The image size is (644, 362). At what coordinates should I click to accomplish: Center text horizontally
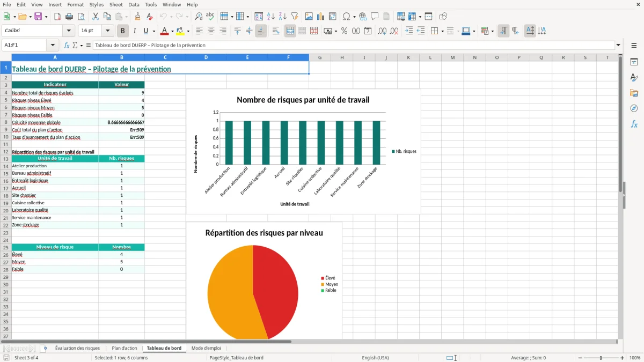[x=211, y=31]
